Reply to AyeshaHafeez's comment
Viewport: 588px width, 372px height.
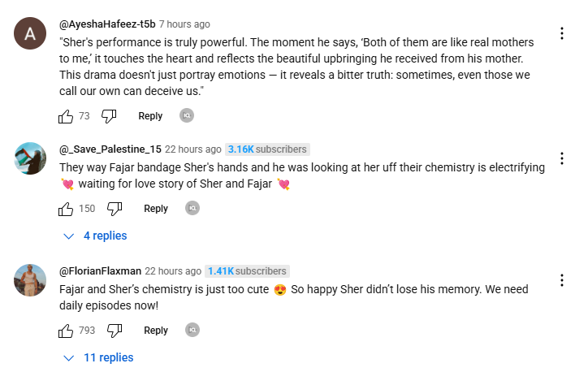(150, 116)
